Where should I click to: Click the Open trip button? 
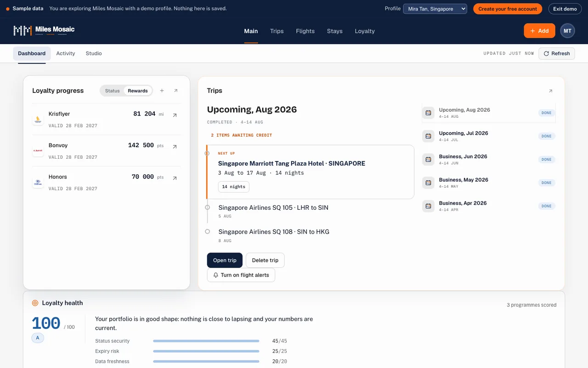(x=225, y=260)
